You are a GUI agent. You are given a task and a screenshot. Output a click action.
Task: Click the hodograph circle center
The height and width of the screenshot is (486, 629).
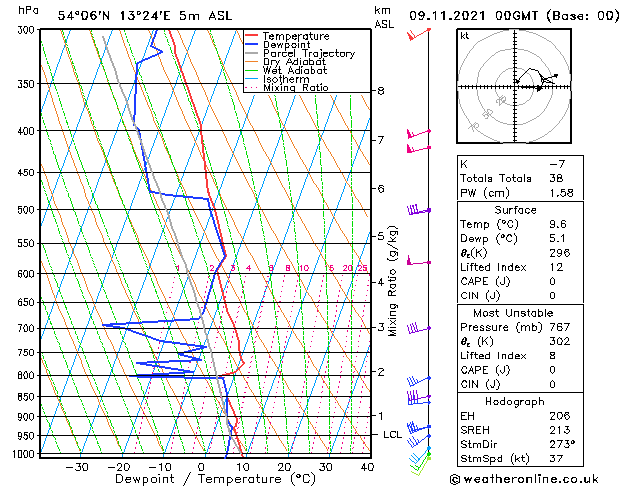pyautogui.click(x=515, y=87)
